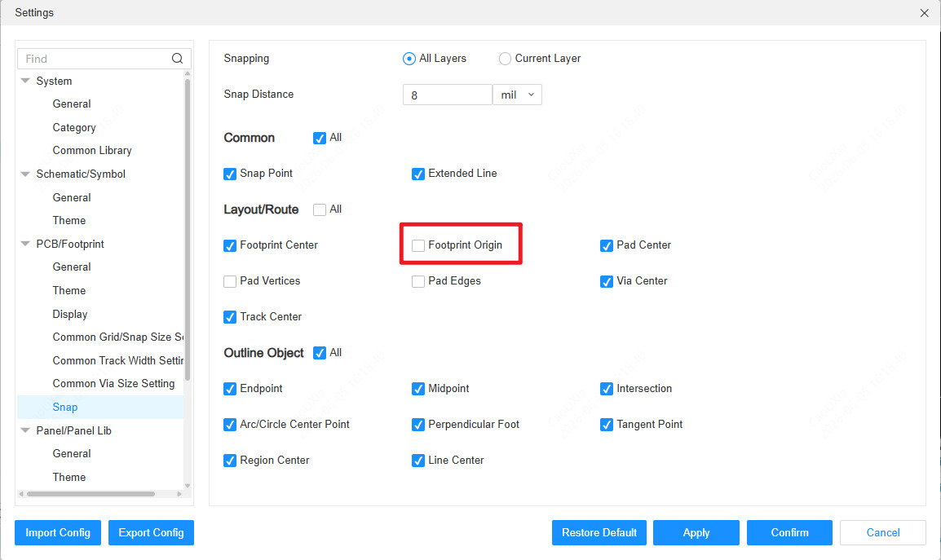Enable the Footprint Origin checkbox
941x560 pixels.
click(418, 245)
